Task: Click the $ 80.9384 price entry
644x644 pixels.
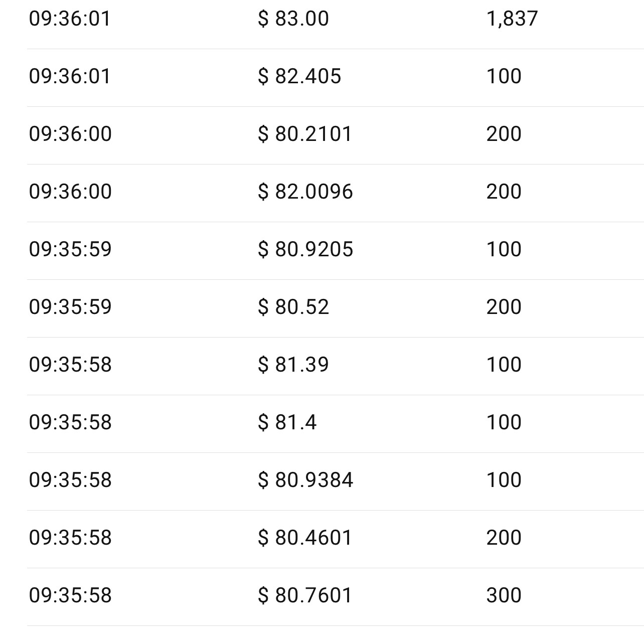Action: [305, 480]
